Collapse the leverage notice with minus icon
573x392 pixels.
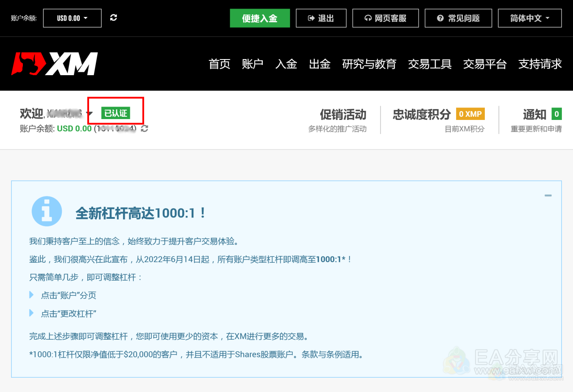point(548,196)
